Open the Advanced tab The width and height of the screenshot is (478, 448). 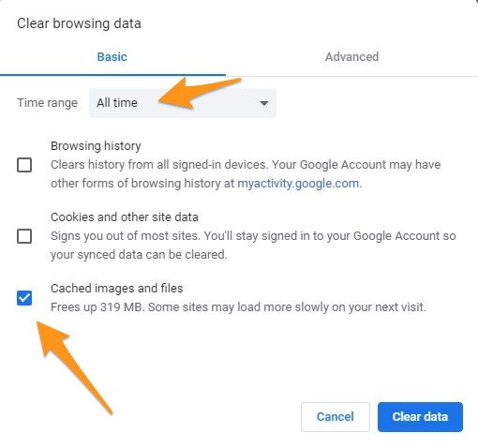351,57
